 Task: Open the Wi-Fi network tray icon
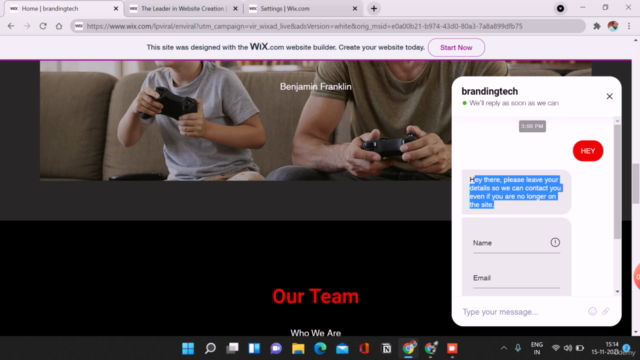pos(556,348)
